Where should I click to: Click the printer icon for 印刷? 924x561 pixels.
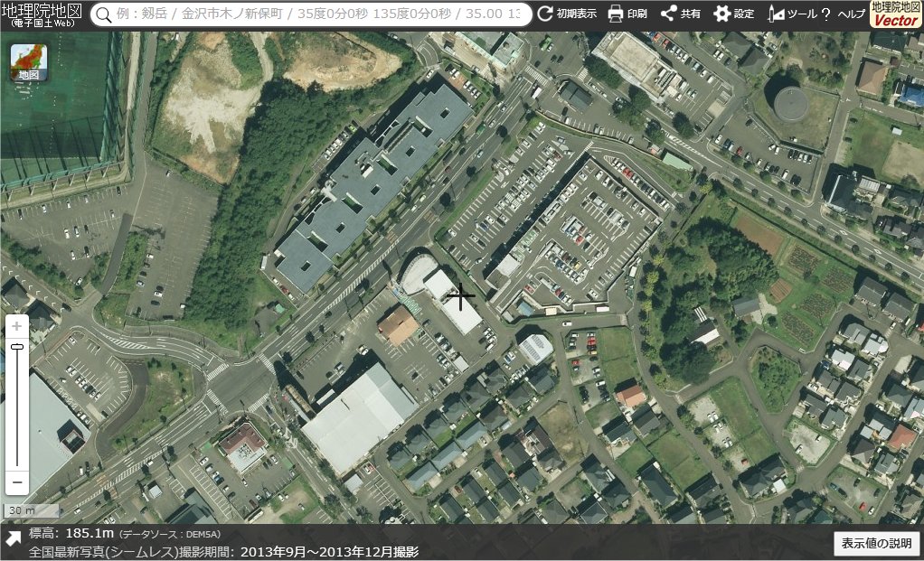pos(615,14)
